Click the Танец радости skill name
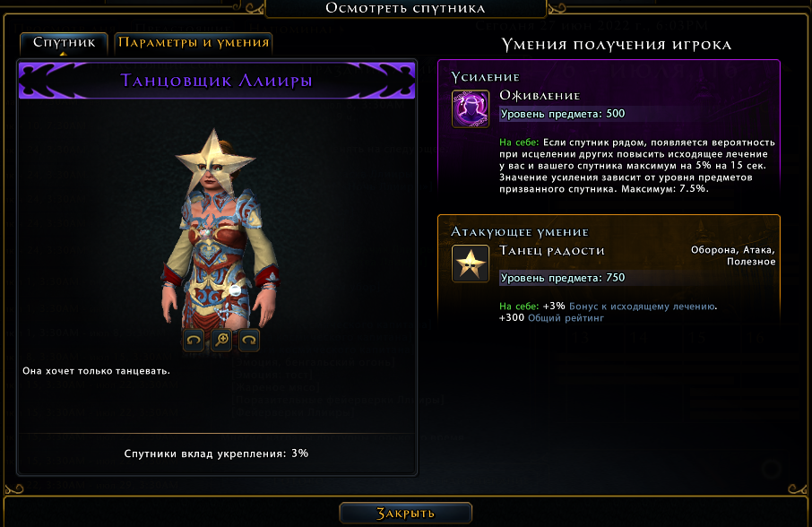This screenshot has width=812, height=527. click(x=551, y=251)
